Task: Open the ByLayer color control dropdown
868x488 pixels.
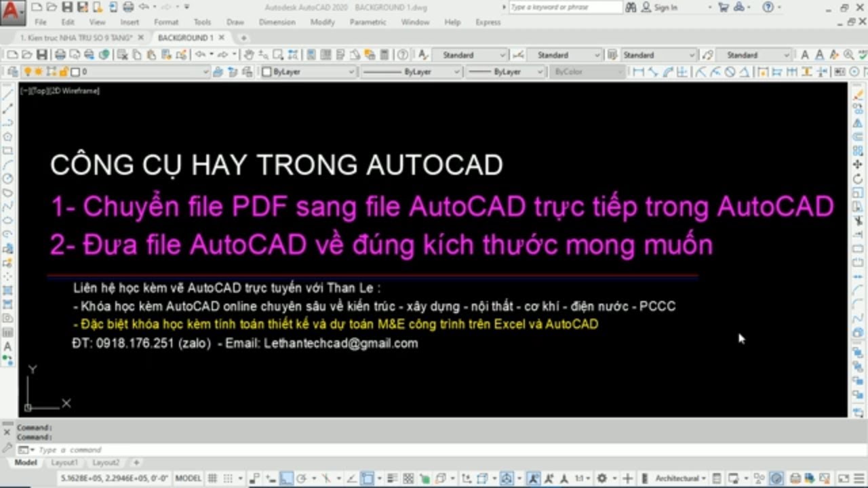Action: tap(309, 72)
